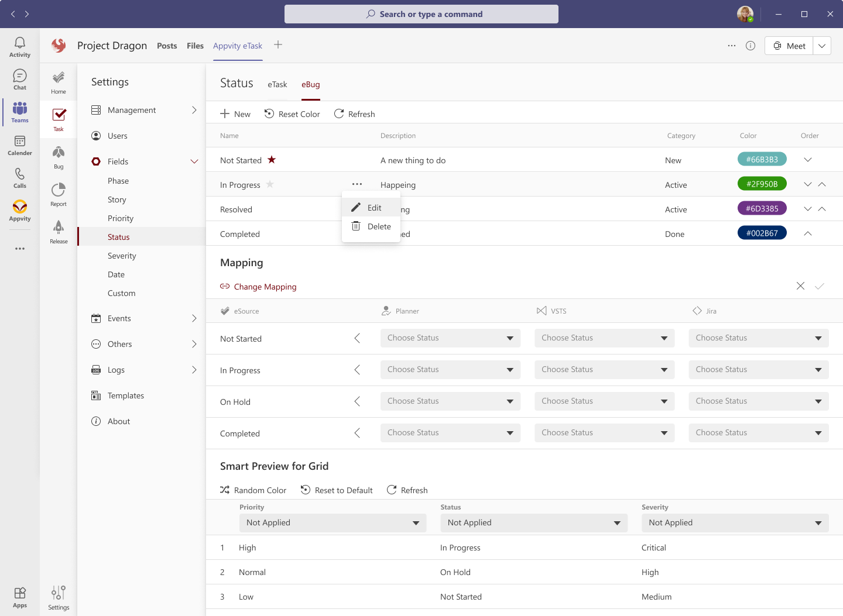Open the Calendar from the Teams rail
This screenshot has height=616, width=843.
[19, 146]
